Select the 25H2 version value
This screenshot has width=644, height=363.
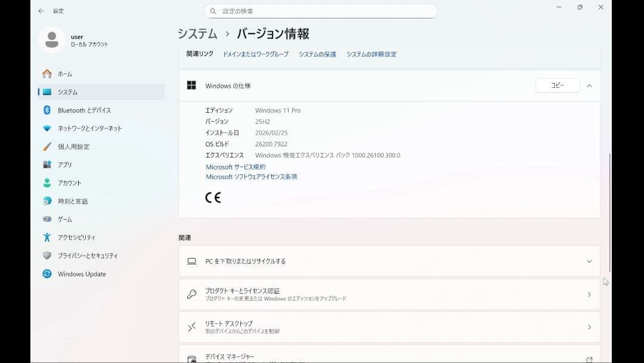262,122
